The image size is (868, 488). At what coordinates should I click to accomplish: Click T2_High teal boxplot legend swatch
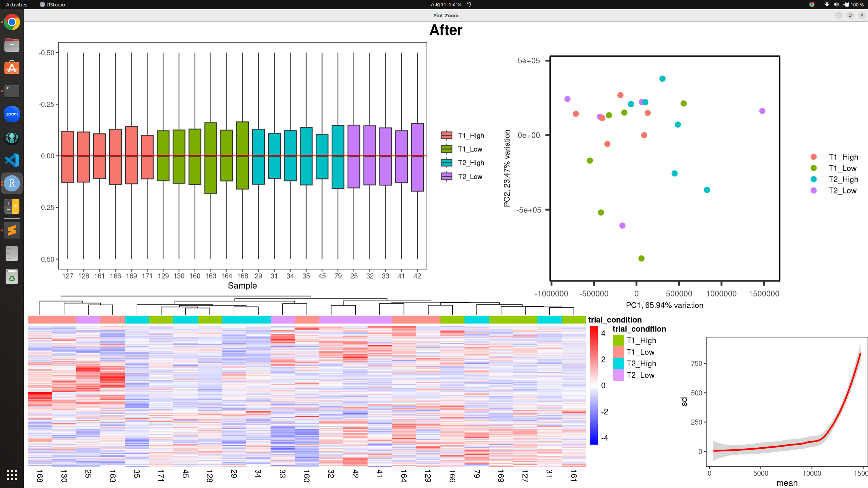click(447, 163)
